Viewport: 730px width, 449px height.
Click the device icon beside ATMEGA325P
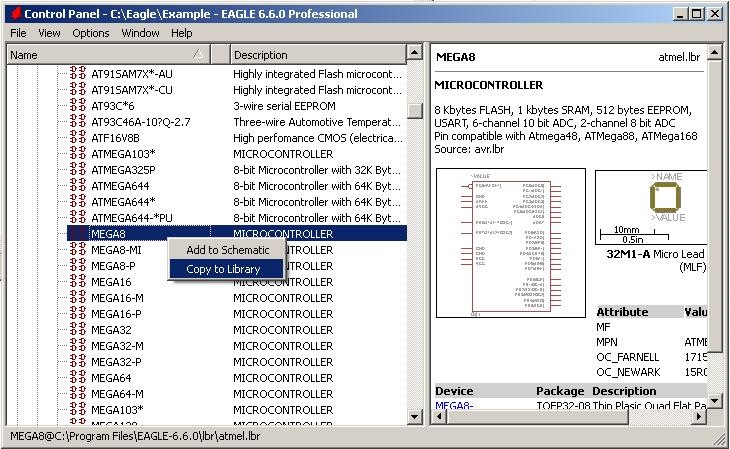78,169
